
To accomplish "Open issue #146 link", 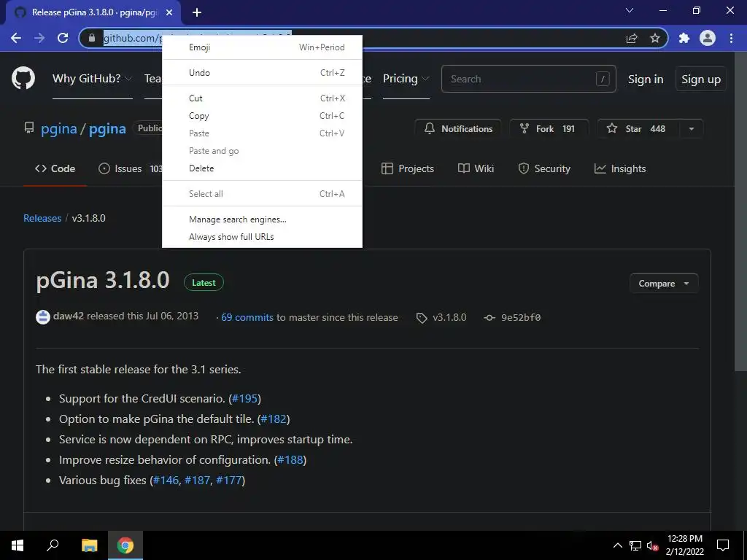I will coord(166,480).
